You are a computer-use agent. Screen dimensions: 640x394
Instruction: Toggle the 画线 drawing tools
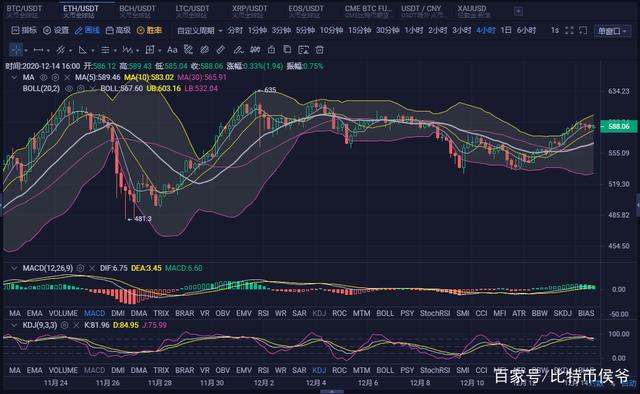pyautogui.click(x=87, y=30)
